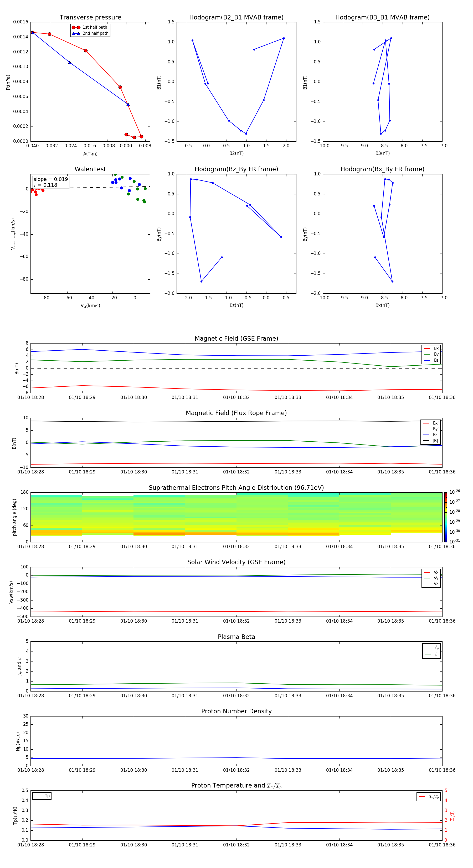Click the pitch angle spectrogram heatmap
Image resolution: width=473 pixels, height=868 pixels.
click(x=236, y=517)
